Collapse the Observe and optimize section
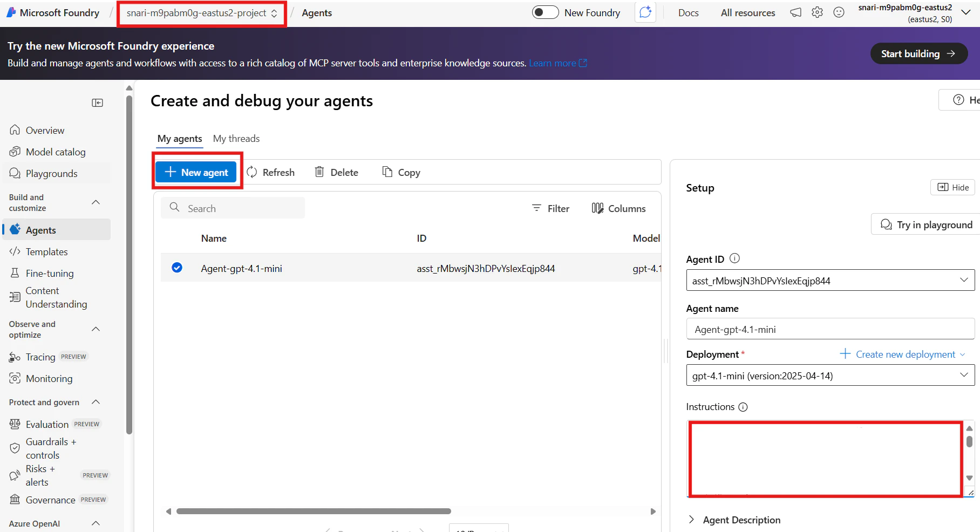980x532 pixels. [96, 329]
